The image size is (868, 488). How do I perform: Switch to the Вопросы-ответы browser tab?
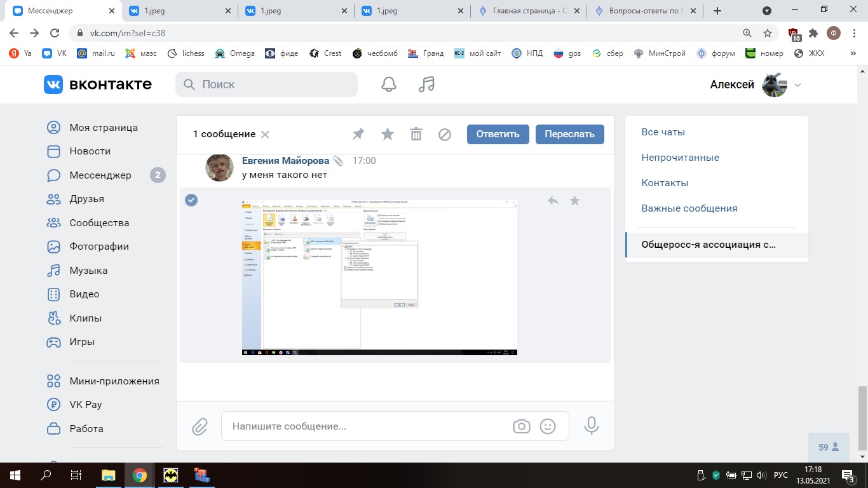click(x=646, y=11)
